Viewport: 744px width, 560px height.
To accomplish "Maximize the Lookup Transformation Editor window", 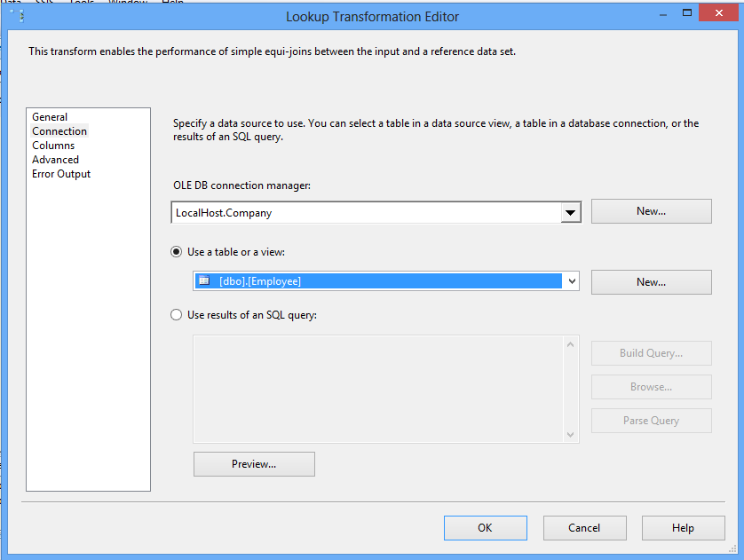I will pyautogui.click(x=686, y=12).
